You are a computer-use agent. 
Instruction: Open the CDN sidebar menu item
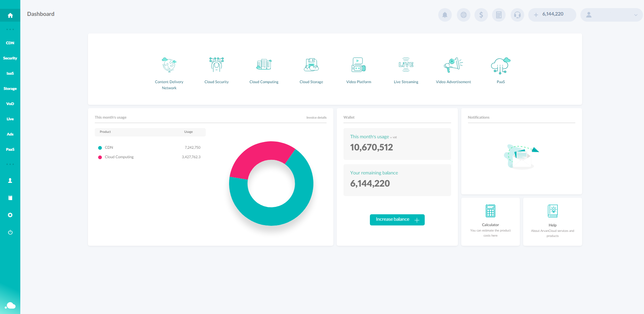tap(10, 43)
